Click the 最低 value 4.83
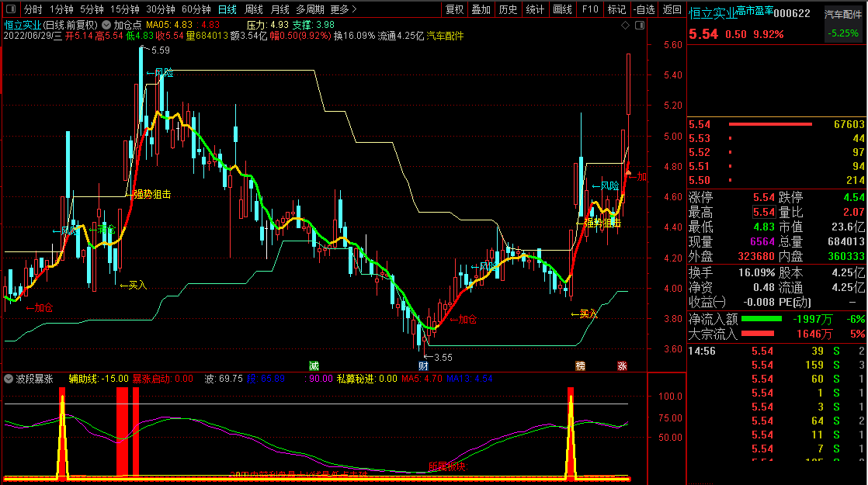Screen dimensions: 868x485 point(763,227)
